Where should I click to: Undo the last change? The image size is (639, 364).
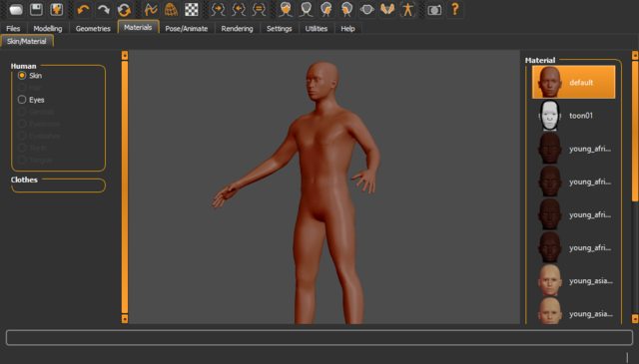pos(83,9)
